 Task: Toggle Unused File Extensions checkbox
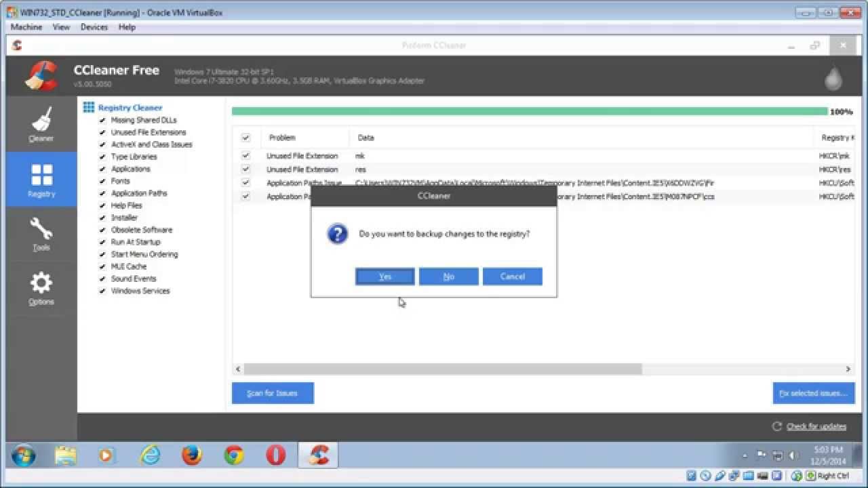coord(102,132)
